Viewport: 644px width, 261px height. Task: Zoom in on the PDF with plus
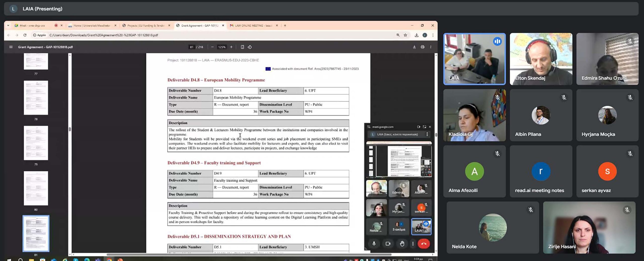[231, 47]
